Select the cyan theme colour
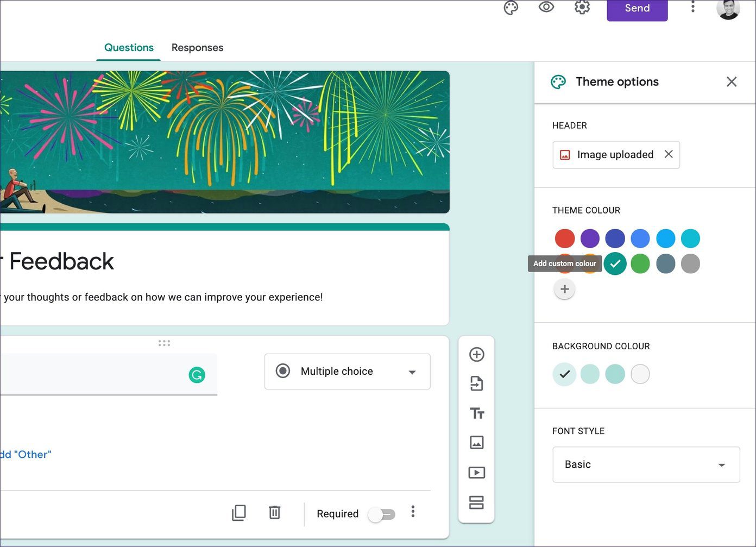 [690, 238]
